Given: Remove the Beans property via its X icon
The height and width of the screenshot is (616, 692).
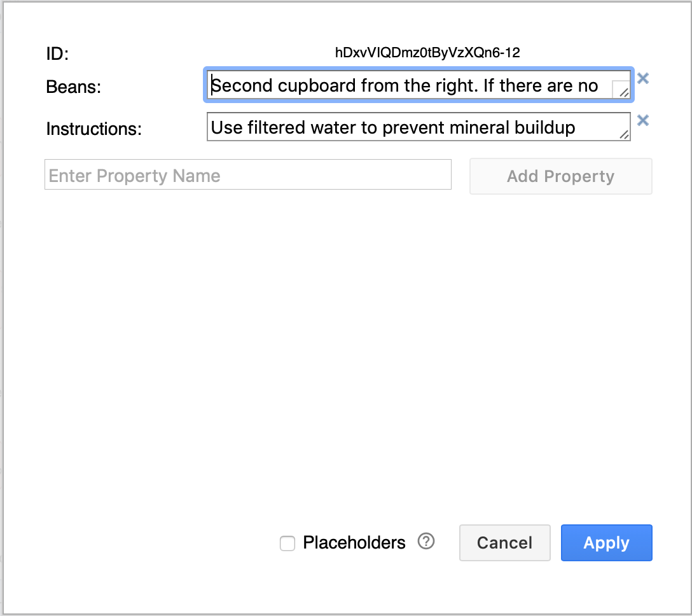Looking at the screenshot, I should pyautogui.click(x=642, y=78).
